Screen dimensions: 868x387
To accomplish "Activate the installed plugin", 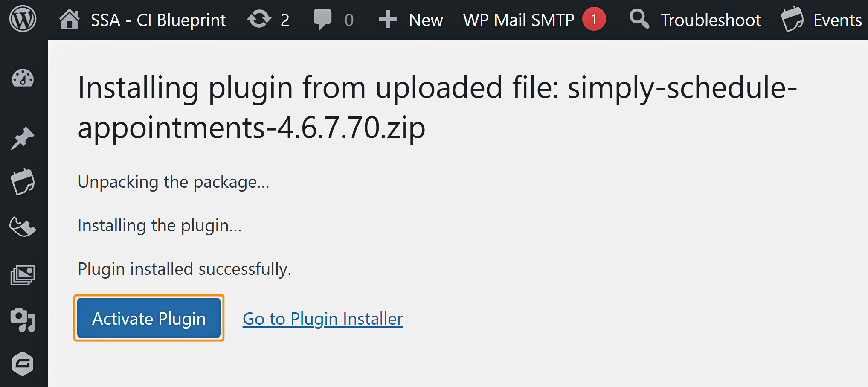I will [x=149, y=318].
